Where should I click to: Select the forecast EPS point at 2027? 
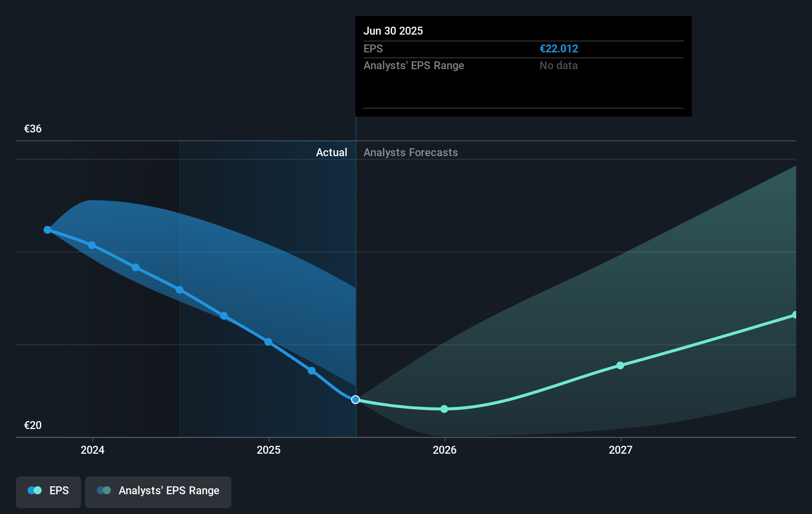tap(620, 365)
